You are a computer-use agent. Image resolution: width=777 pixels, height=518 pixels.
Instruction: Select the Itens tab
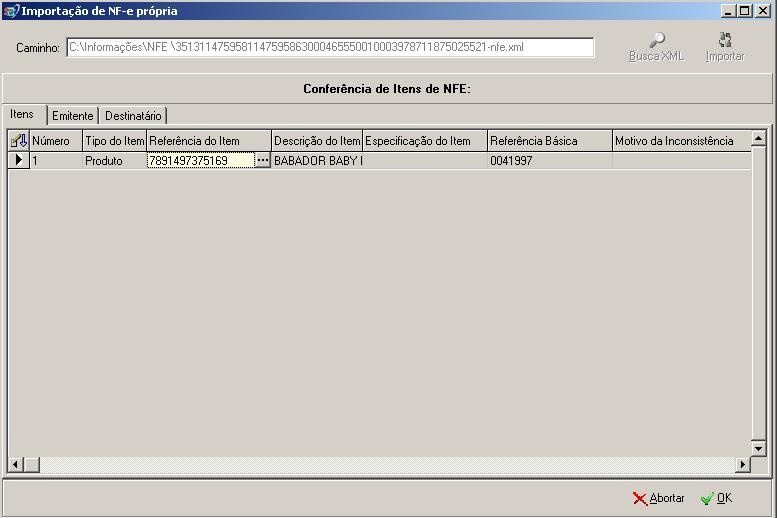[x=22, y=115]
